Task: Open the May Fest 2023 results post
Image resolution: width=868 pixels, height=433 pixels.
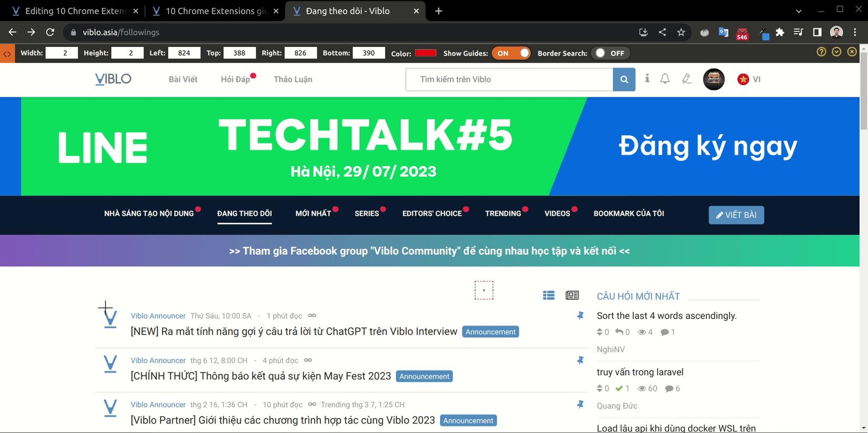Action: (261, 376)
